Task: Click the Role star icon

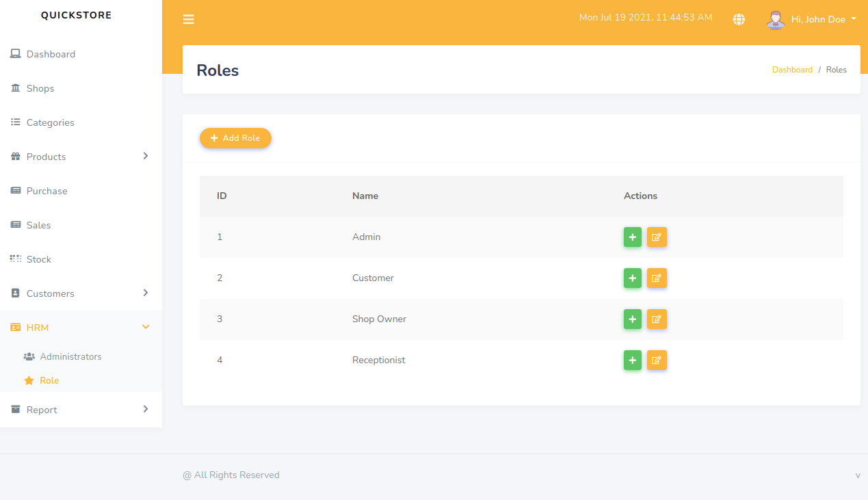Action: [x=29, y=380]
